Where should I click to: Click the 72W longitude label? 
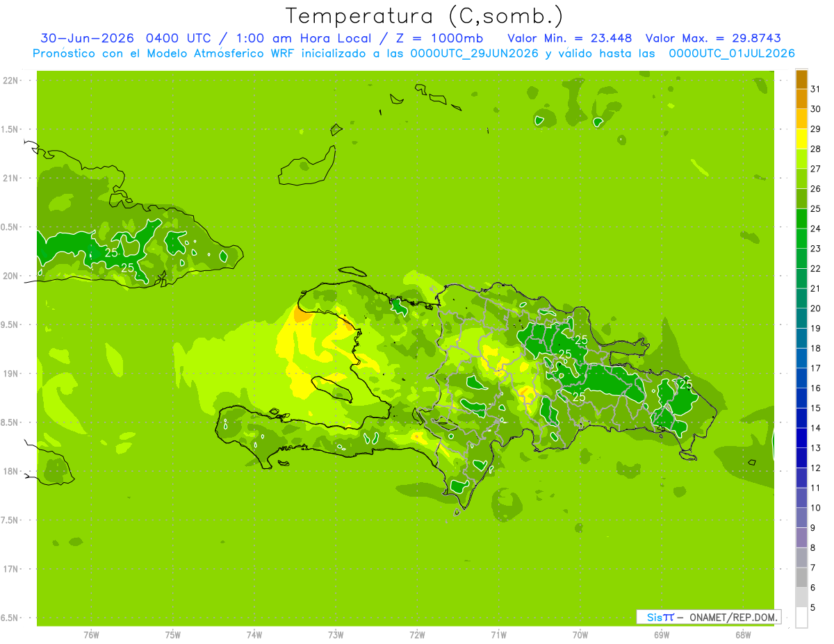(417, 635)
